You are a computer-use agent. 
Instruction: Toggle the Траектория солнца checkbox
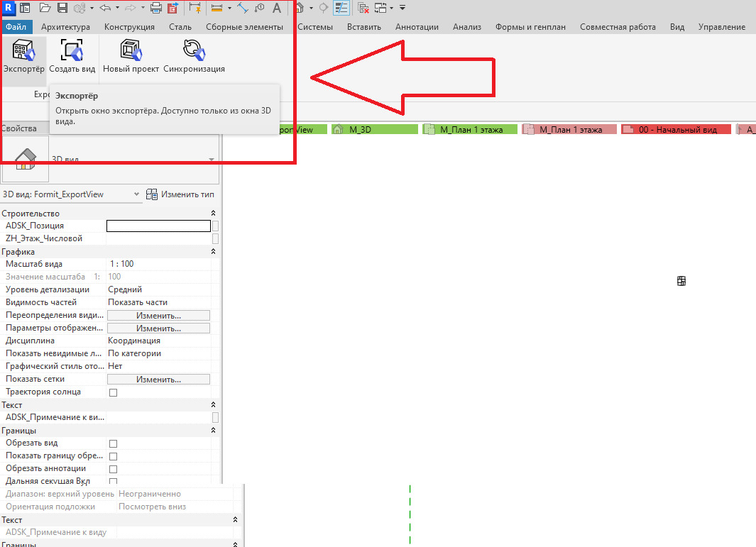[114, 392]
